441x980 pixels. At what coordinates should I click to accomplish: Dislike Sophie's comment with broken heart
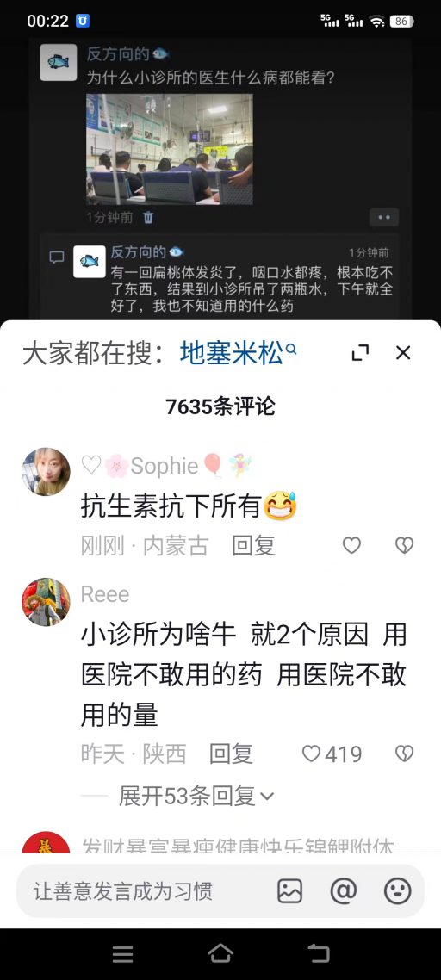point(405,546)
